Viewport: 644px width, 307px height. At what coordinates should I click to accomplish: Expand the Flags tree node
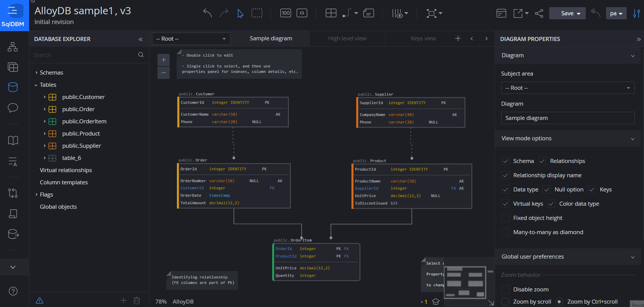(37, 195)
